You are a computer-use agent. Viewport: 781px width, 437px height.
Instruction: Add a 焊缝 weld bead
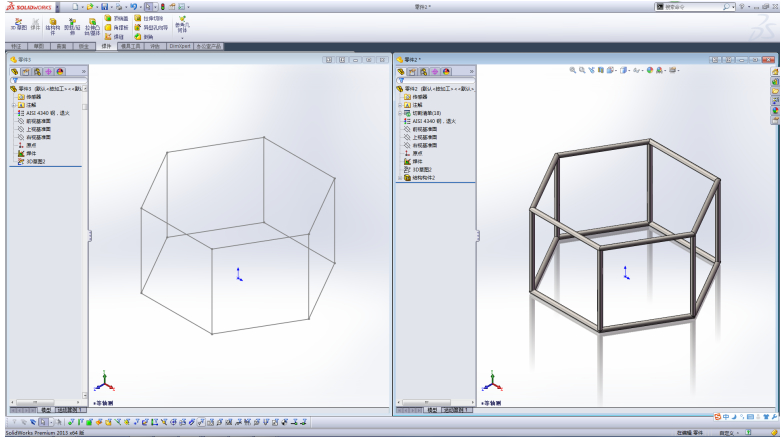point(114,37)
